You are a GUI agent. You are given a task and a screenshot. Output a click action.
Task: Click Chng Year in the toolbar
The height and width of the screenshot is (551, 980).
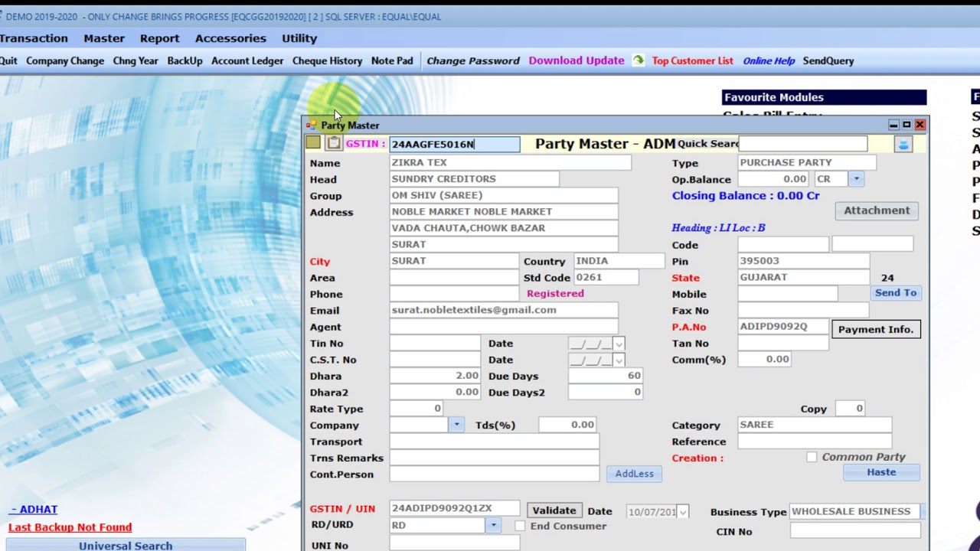tap(136, 60)
